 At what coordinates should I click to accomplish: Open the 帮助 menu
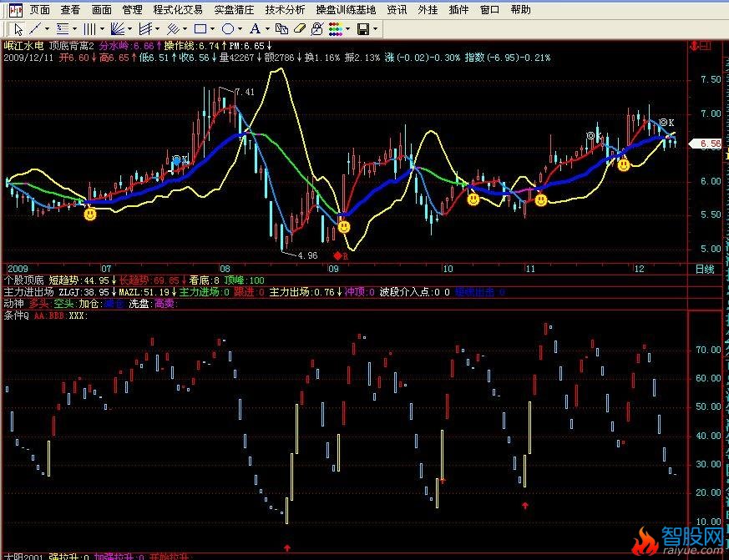pos(520,10)
